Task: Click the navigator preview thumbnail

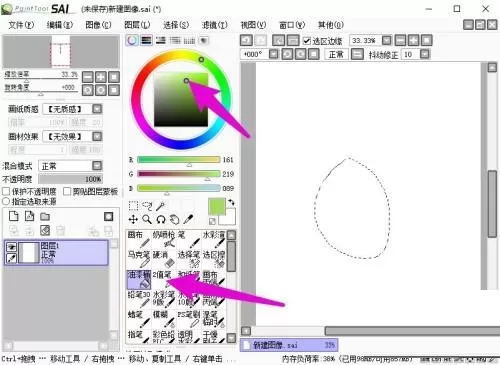Action: [61, 52]
